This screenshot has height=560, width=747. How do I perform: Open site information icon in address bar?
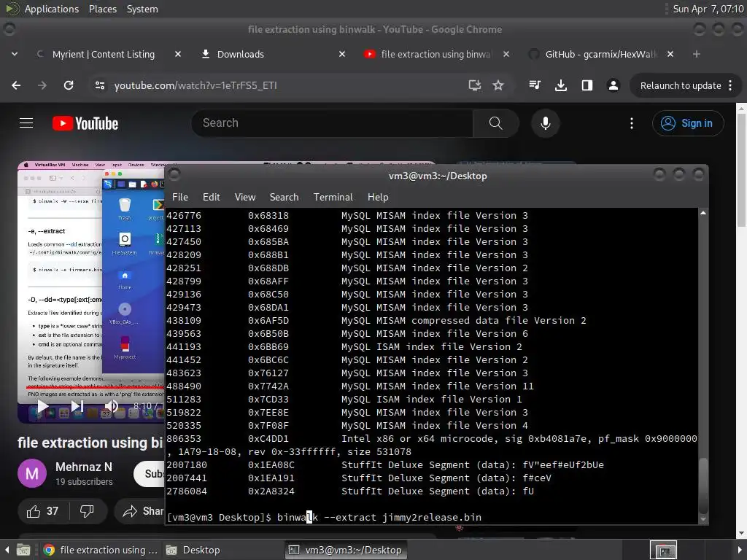pos(100,85)
